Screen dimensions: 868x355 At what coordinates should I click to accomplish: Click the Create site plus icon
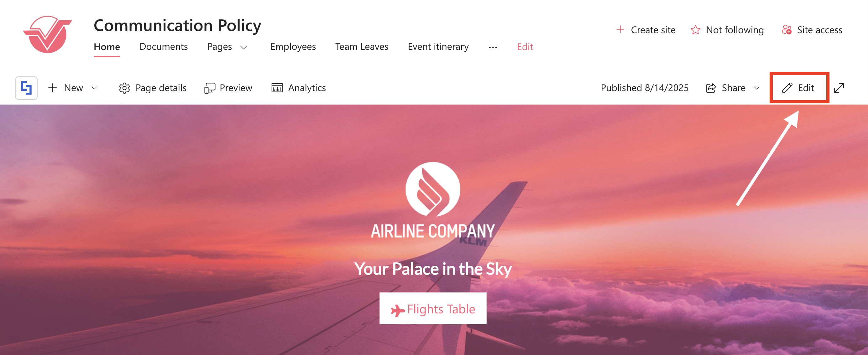point(620,30)
